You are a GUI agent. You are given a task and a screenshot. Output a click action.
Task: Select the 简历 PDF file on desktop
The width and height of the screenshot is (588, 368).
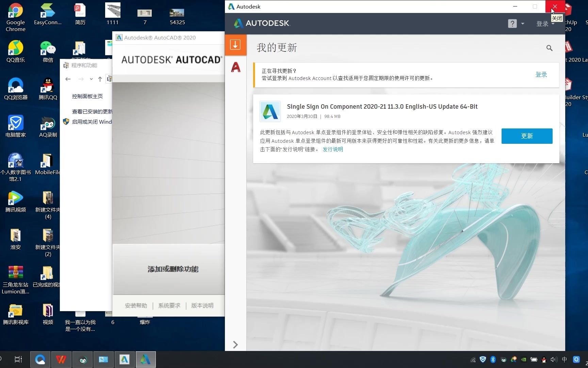80,14
